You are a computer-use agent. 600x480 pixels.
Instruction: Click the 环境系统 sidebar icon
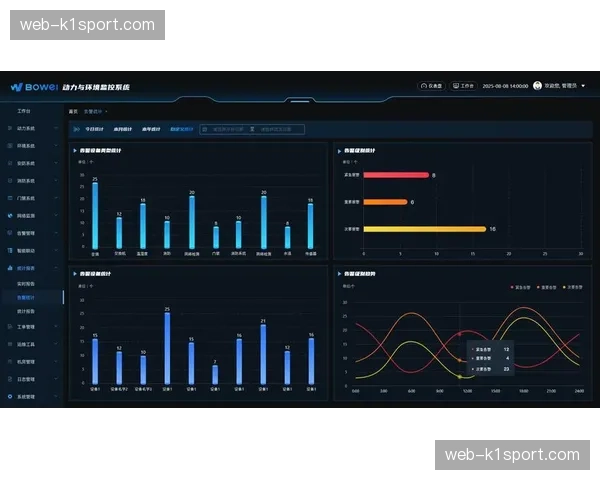pyautogui.click(x=11, y=145)
